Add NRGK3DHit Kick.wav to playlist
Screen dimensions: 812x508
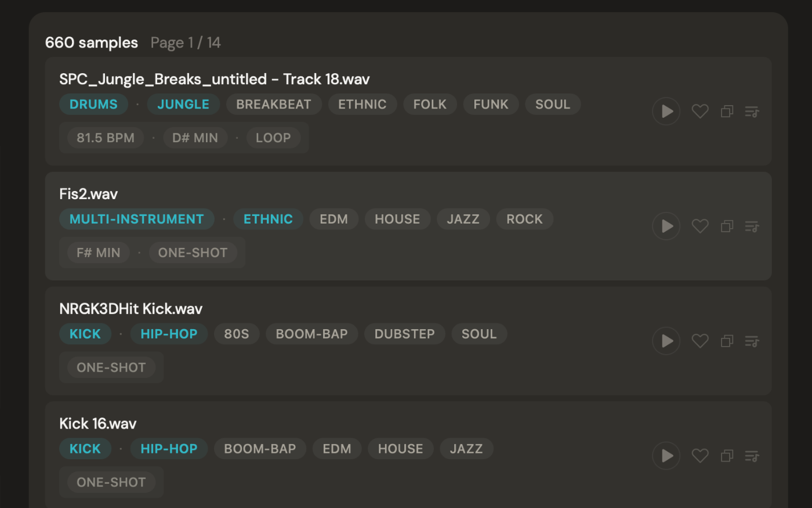point(752,341)
